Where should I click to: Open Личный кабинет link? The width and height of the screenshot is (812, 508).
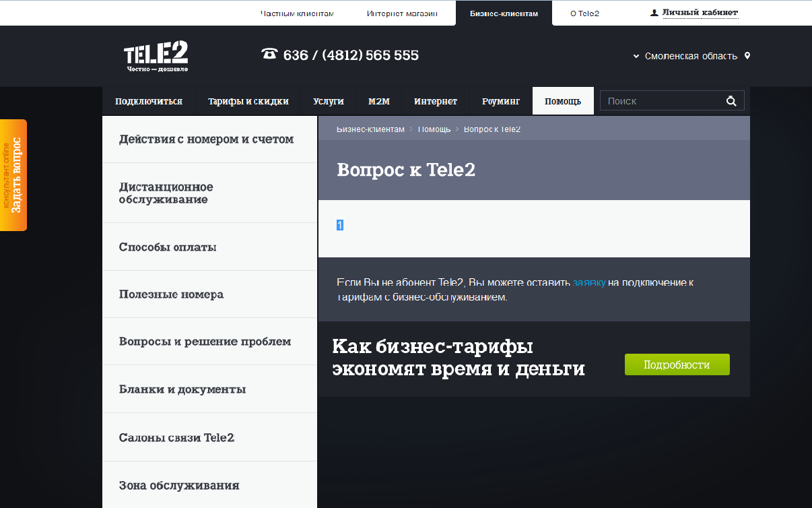(x=700, y=13)
